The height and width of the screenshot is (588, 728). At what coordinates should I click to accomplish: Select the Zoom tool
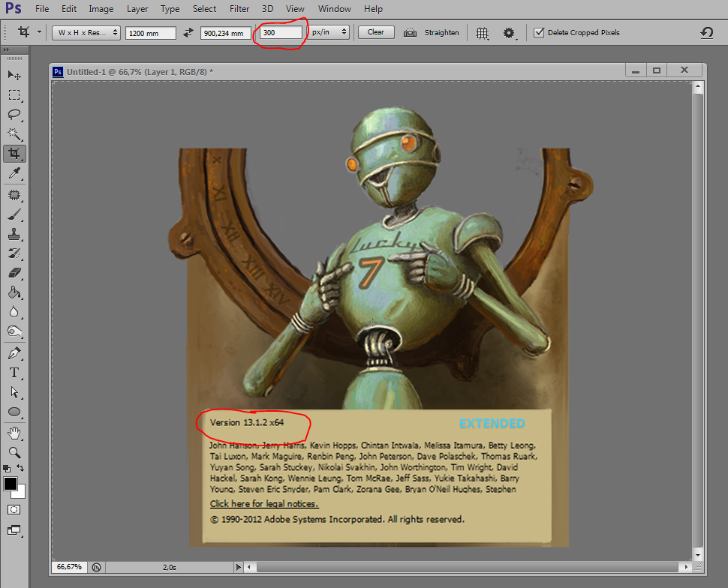coord(14,452)
